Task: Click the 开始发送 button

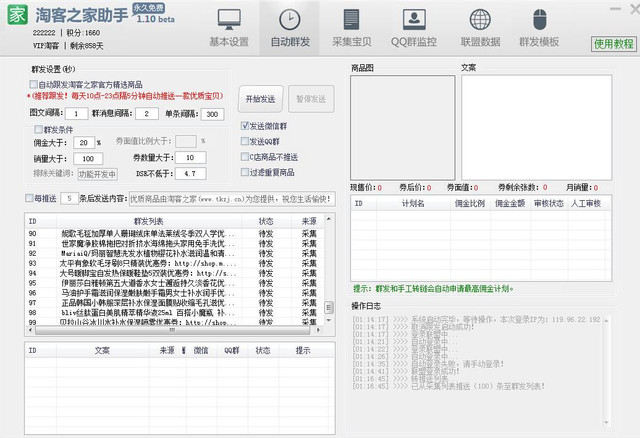Action: (260, 99)
